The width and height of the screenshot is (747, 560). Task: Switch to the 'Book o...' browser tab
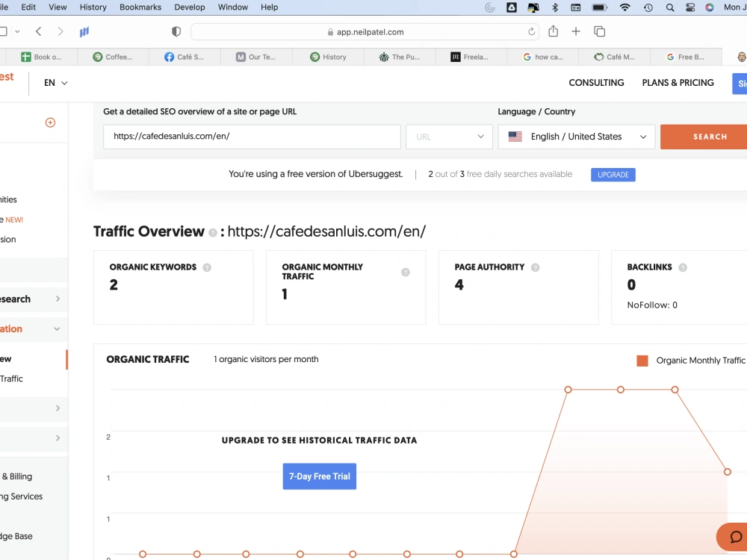click(41, 57)
